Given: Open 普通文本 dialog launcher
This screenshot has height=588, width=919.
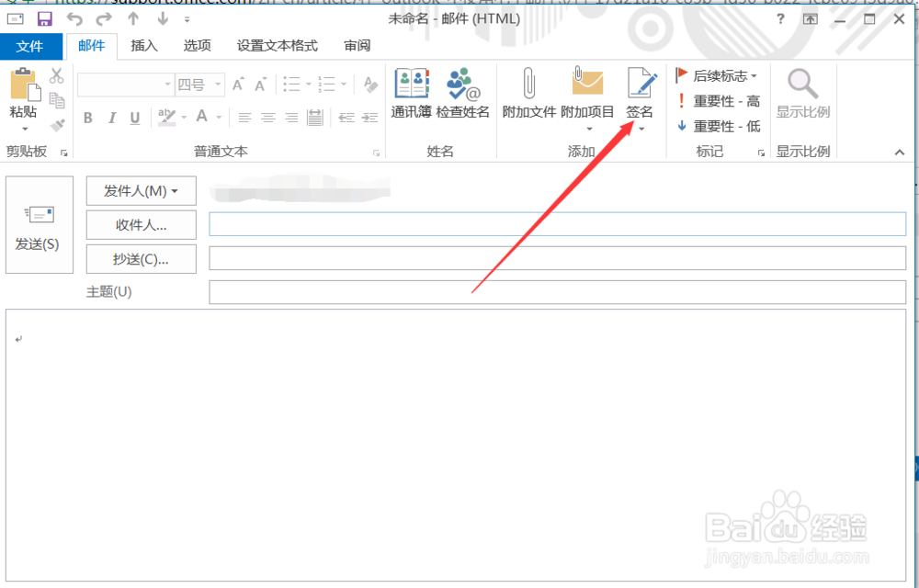Looking at the screenshot, I should point(376,153).
